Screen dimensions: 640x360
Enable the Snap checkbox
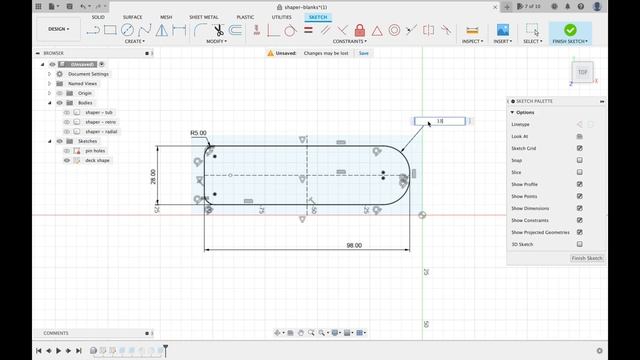pos(580,160)
